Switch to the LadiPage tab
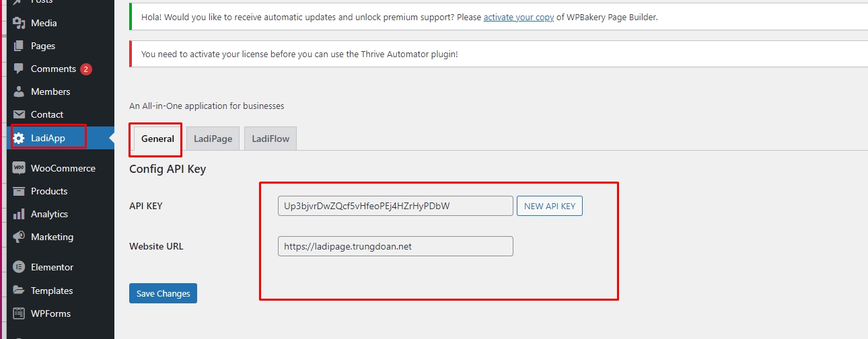 (213, 139)
